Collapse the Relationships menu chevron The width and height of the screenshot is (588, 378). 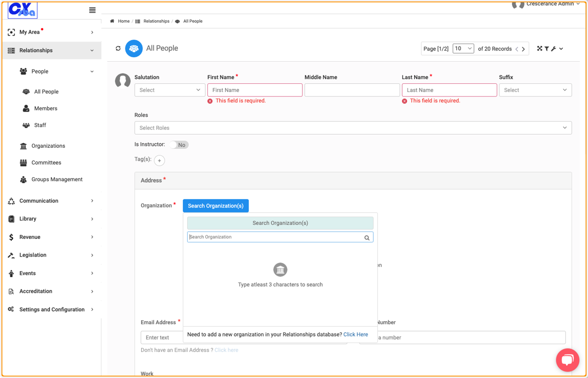[92, 50]
